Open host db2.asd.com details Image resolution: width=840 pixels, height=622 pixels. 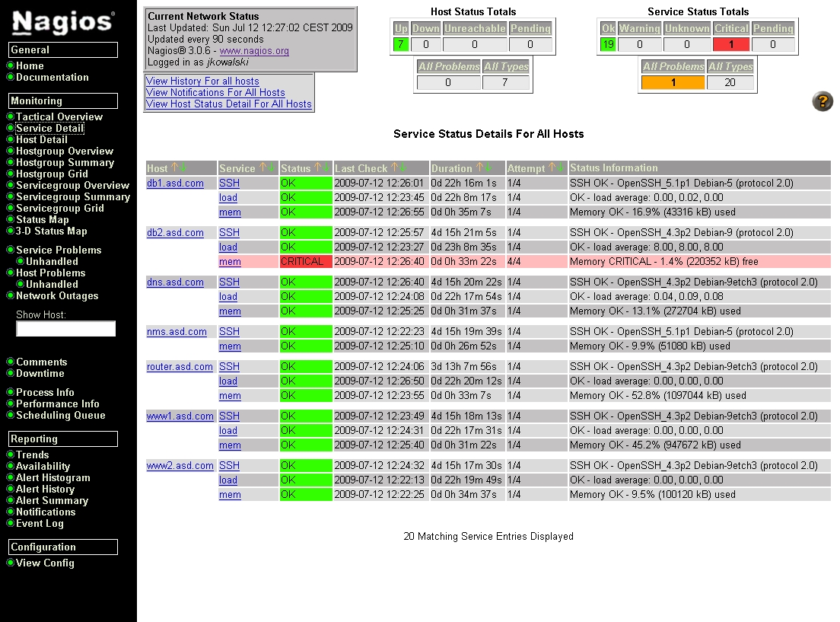pyautogui.click(x=175, y=233)
